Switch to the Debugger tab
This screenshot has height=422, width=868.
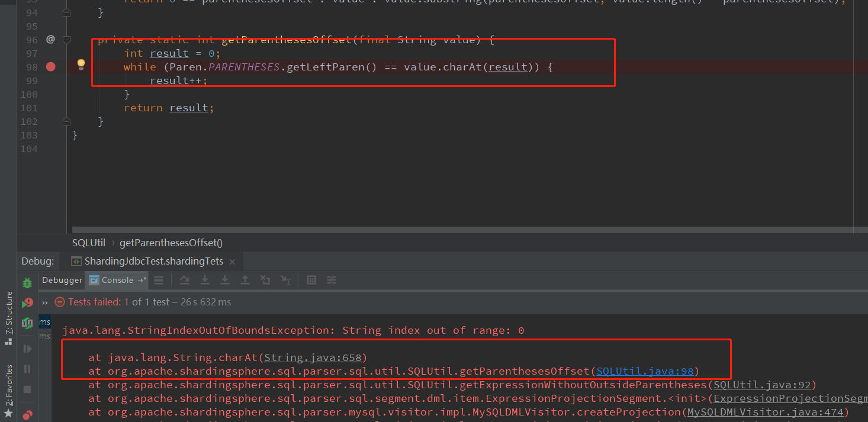click(62, 280)
